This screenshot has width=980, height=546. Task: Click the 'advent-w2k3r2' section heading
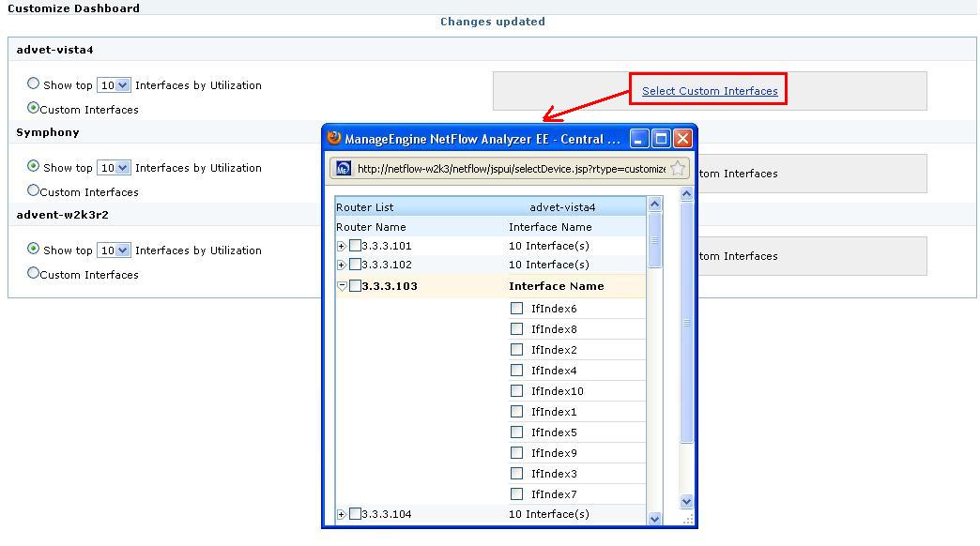pyautogui.click(x=63, y=215)
